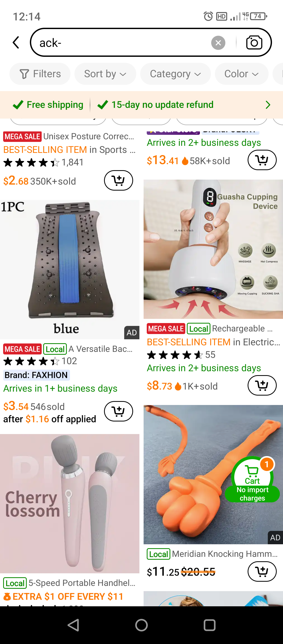Add $13.41 item to cart
Viewport: 283px width, 644px height.
[262, 160]
